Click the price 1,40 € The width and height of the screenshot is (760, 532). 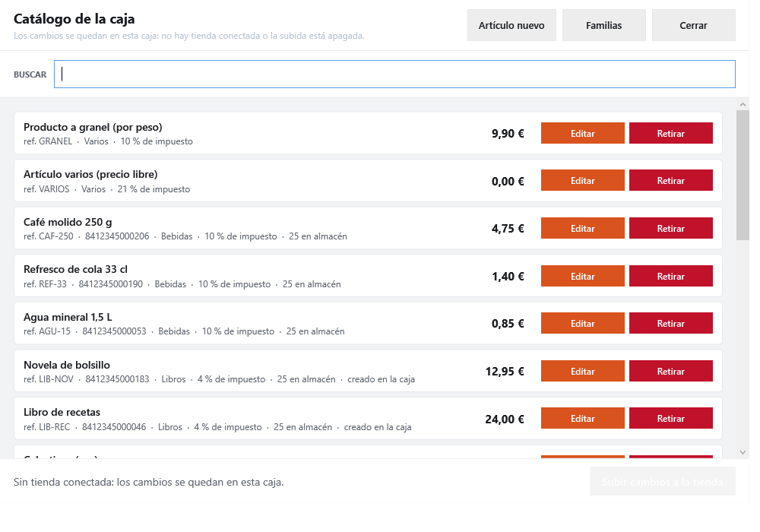(x=508, y=276)
